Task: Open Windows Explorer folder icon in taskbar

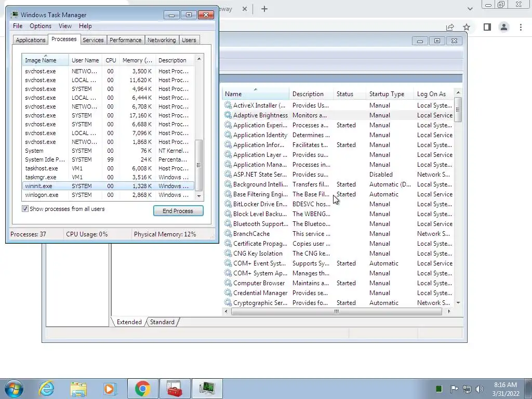Action: pos(78,389)
